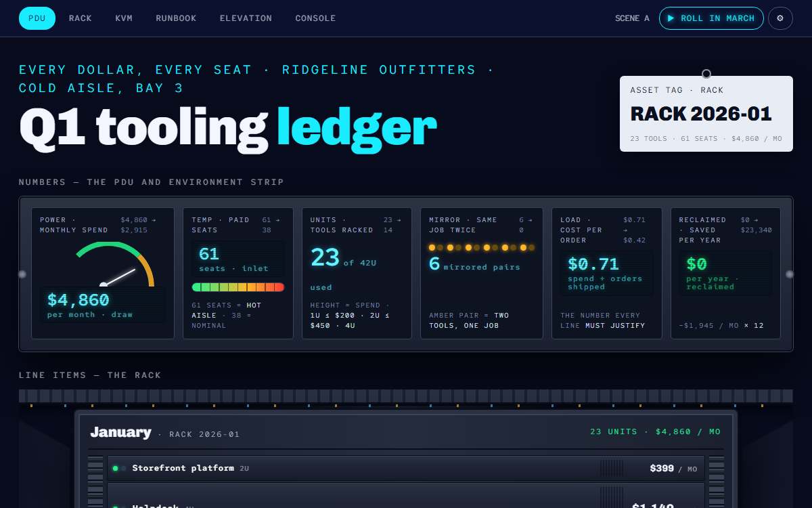Click the ROLL IN MARCH button
812x508 pixels.
(x=711, y=18)
